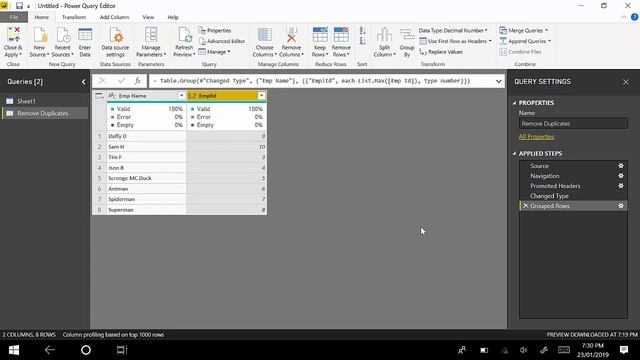Close the Query Settings pane
Viewport: 640px width, 360px height.
coord(626,82)
